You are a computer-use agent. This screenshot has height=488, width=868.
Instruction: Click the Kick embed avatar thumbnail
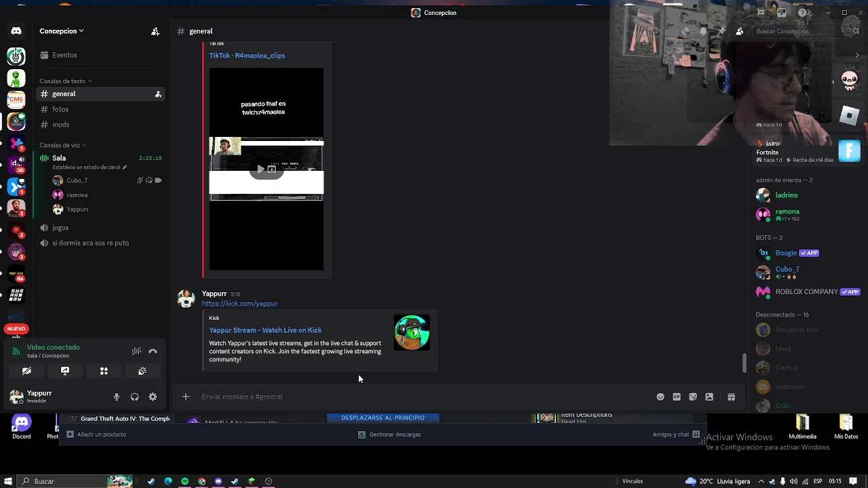[412, 333]
